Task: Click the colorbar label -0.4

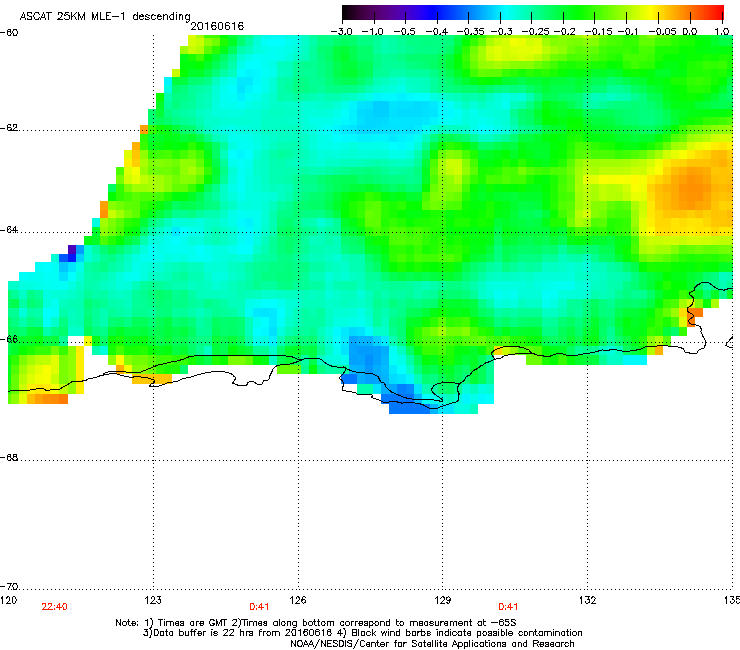Action: 437,32
